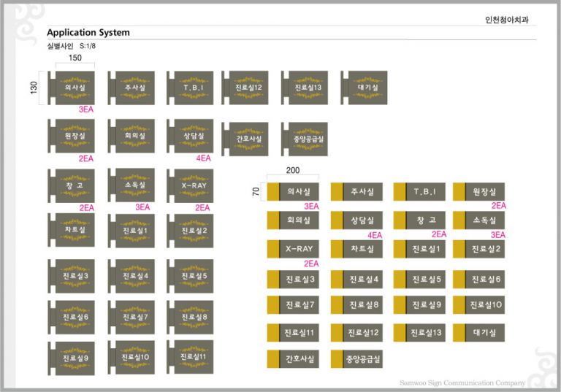The width and height of the screenshot is (561, 392).
Task: Select the ornate T.B.I flag sign
Action: [x=191, y=88]
